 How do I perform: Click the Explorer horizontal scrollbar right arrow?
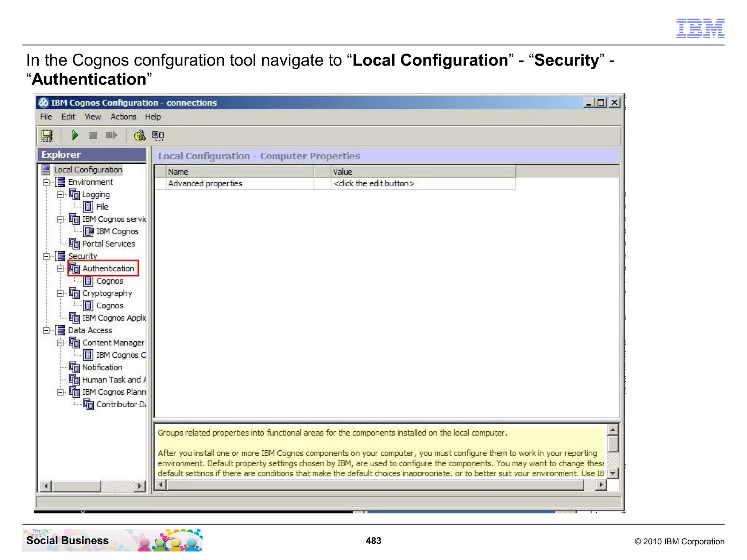[x=139, y=486]
